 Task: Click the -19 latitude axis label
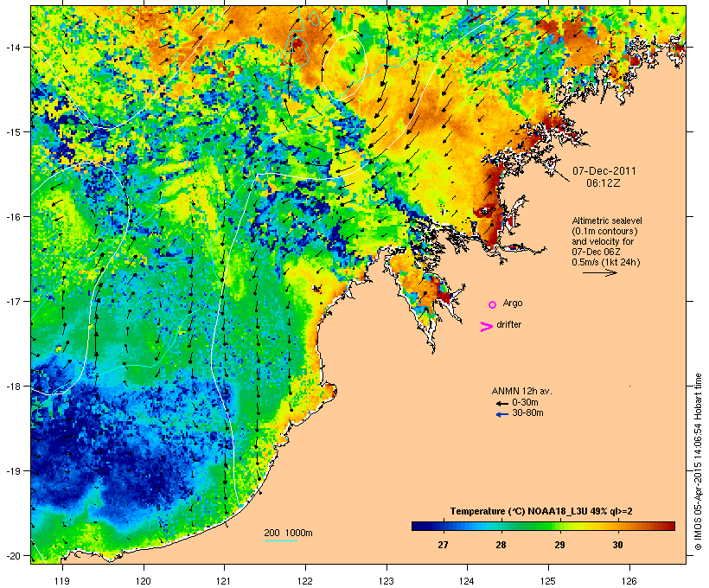tap(12, 471)
